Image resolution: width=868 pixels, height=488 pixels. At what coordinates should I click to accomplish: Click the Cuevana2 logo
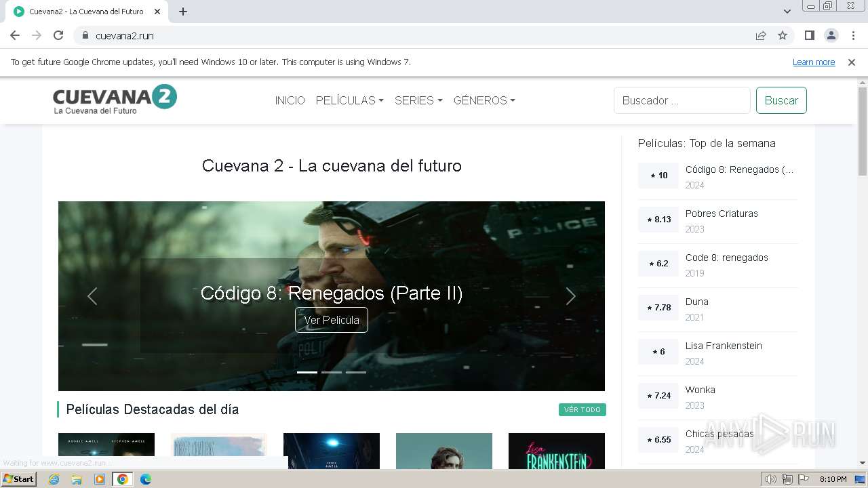[x=115, y=99]
